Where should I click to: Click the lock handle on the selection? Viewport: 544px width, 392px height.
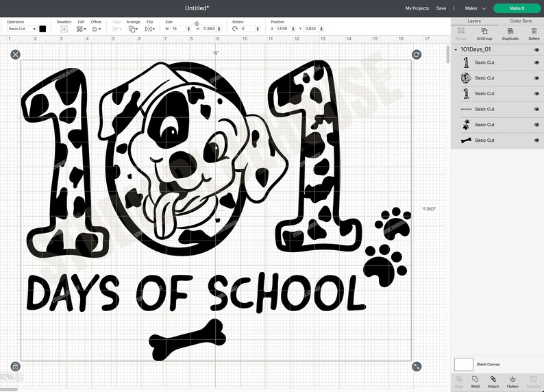click(x=15, y=367)
